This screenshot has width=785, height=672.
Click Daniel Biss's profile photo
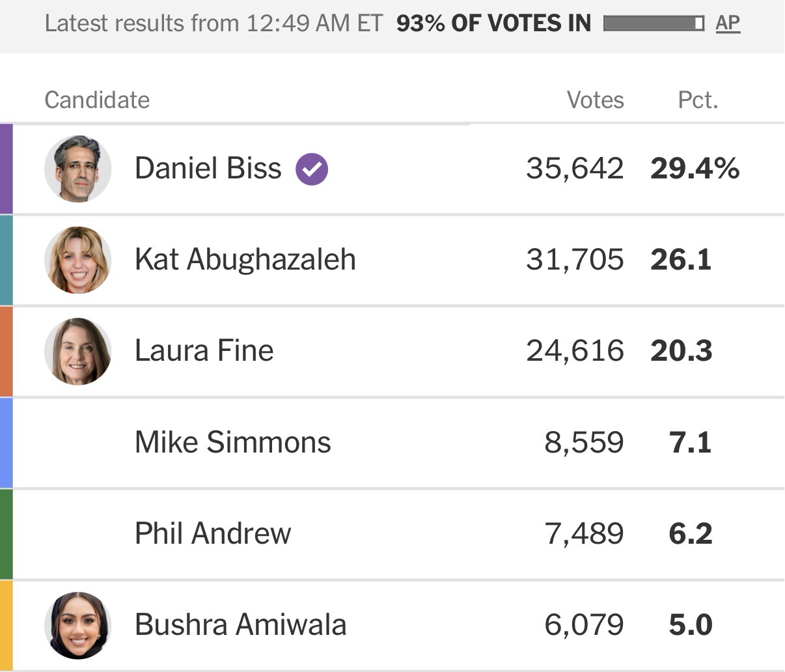pos(78,169)
